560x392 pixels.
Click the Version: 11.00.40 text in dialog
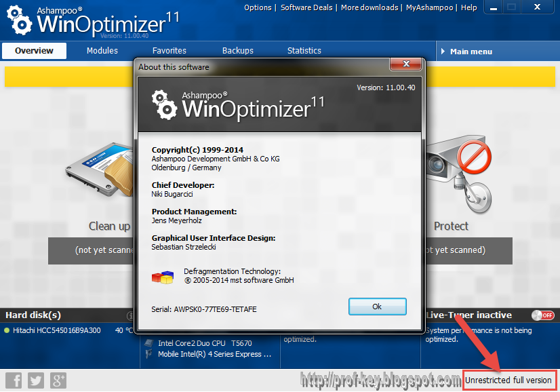(386, 87)
